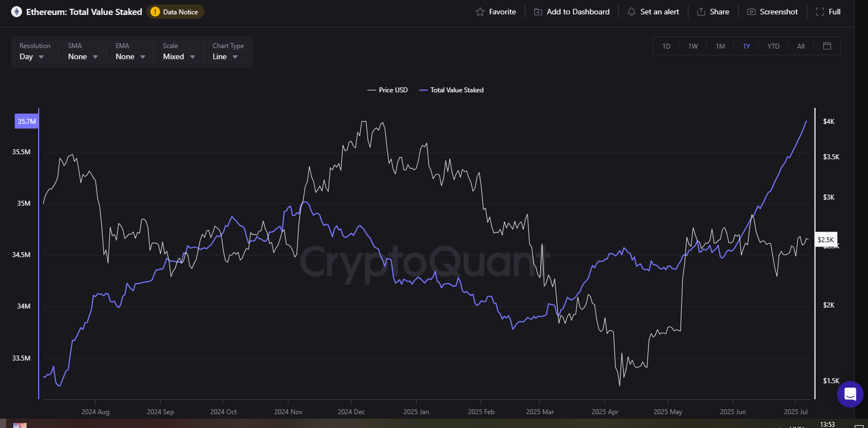Open the Data Notice warning badge
Screen dimensions: 868x428
(x=175, y=12)
